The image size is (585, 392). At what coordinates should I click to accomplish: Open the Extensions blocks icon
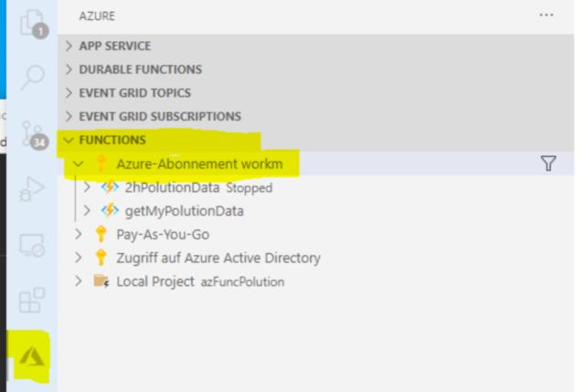32,301
